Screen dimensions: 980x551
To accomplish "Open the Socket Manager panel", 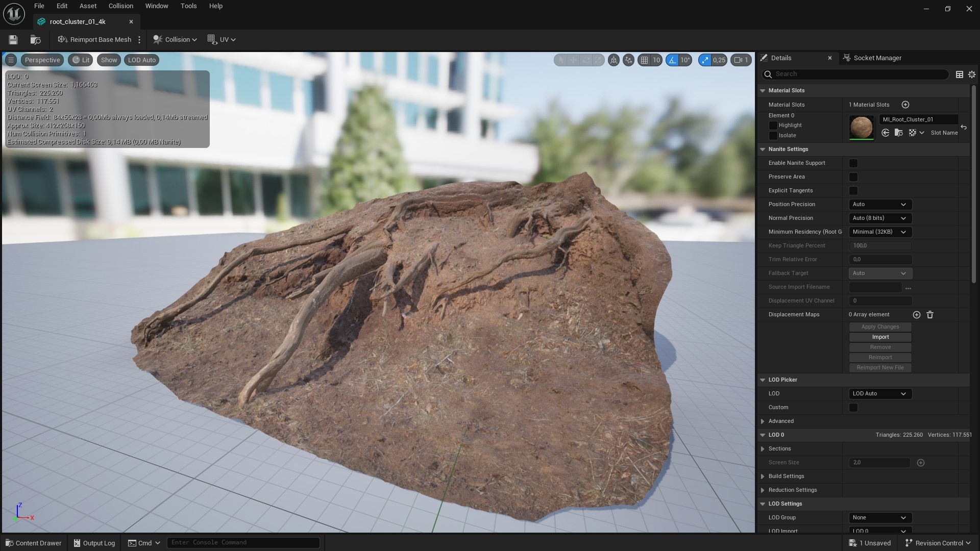I will coord(877,58).
